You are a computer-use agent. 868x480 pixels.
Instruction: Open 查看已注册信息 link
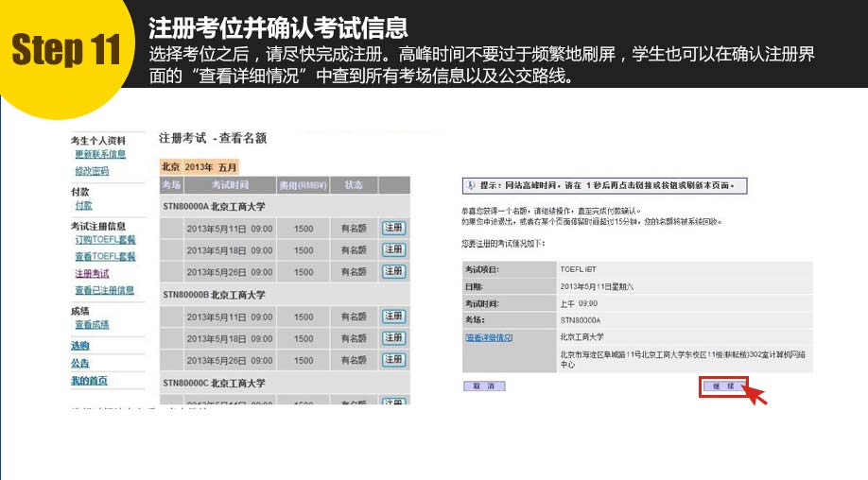click(105, 290)
